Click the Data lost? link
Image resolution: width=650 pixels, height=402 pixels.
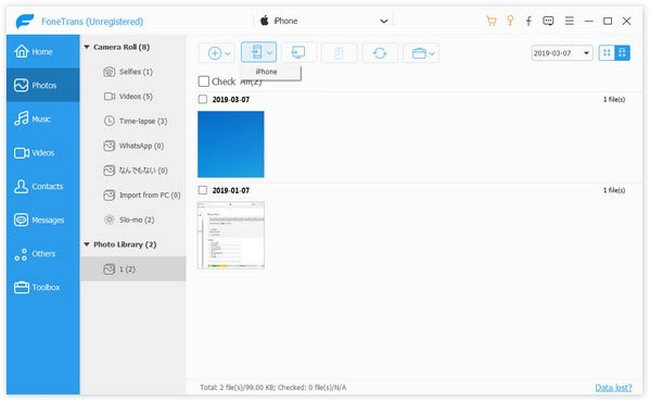click(613, 387)
